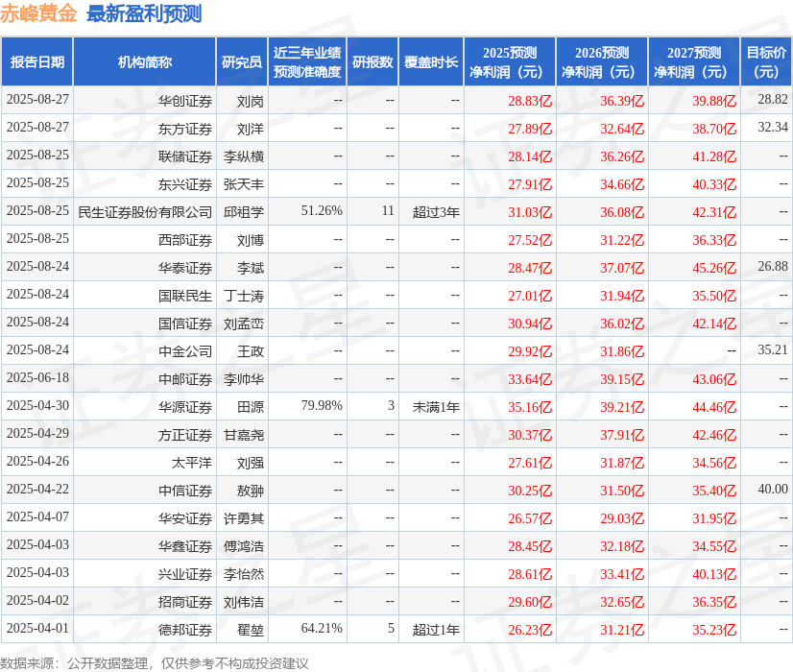Screen dimensions: 793x672
Task: Click report date 2025-04-22
Action: 38,489
